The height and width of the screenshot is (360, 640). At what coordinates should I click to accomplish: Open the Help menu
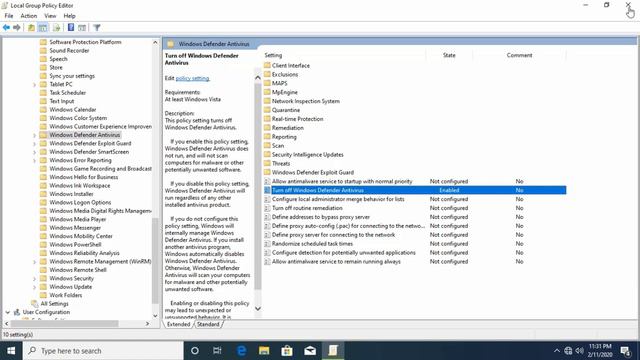69,16
